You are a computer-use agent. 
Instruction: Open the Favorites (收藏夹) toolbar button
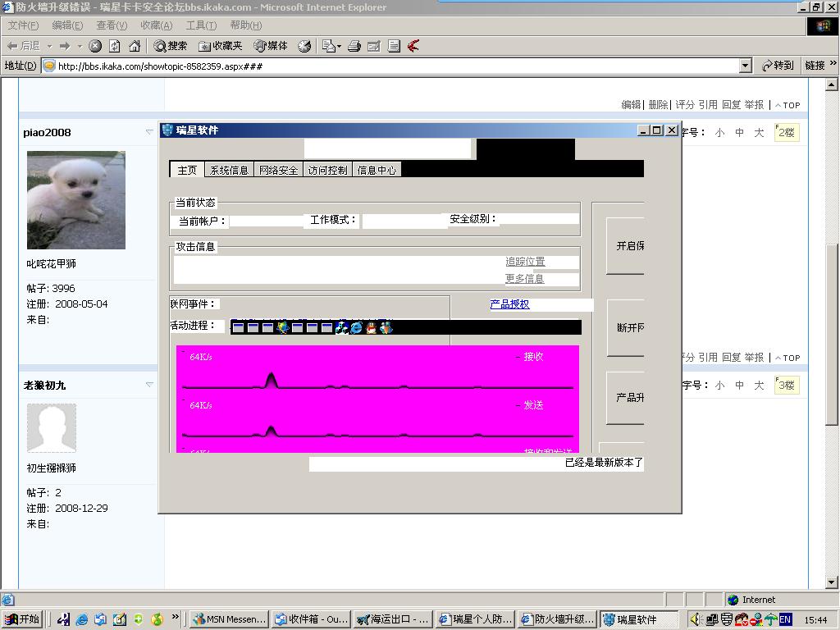click(220, 46)
